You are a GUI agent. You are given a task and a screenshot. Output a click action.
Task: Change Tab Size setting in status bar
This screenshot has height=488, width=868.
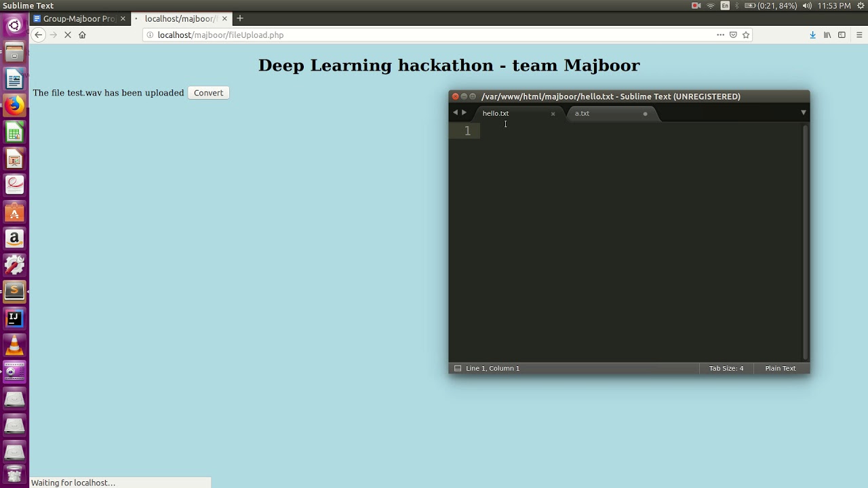click(726, 368)
